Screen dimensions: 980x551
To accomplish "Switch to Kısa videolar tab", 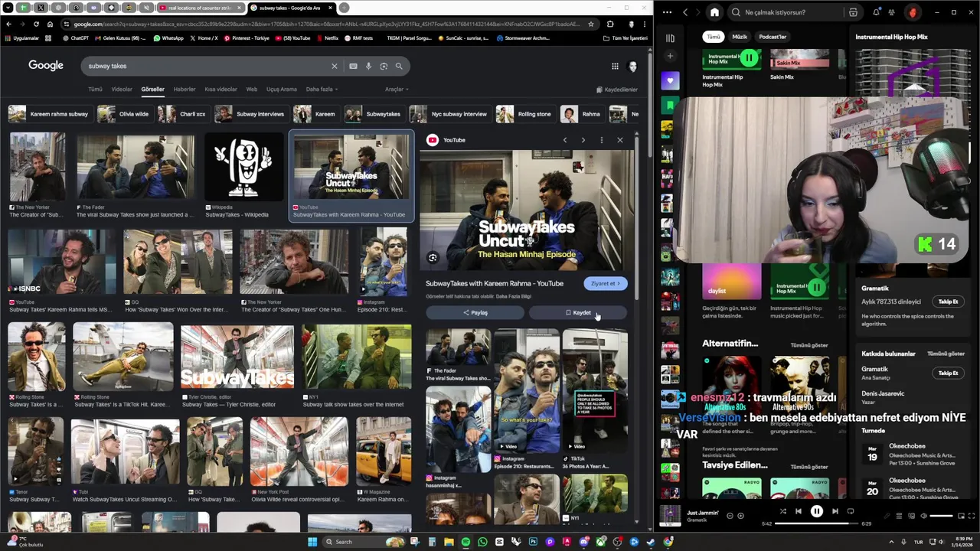I will tap(220, 90).
